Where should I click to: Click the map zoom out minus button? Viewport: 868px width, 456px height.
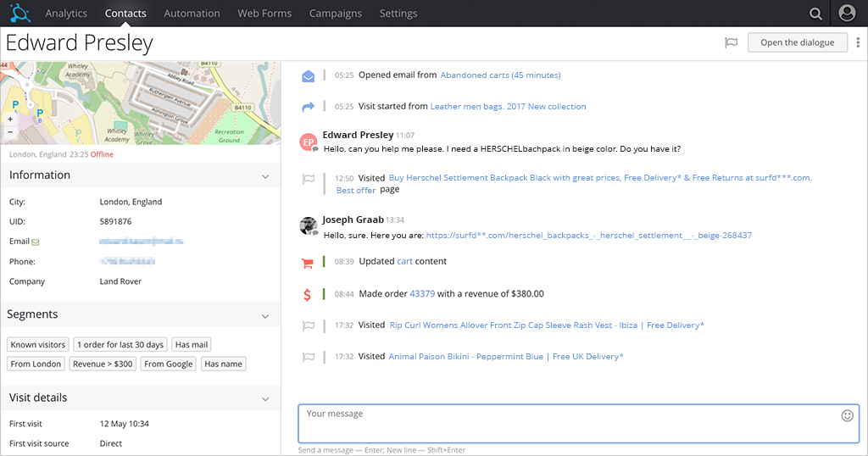pos(10,131)
